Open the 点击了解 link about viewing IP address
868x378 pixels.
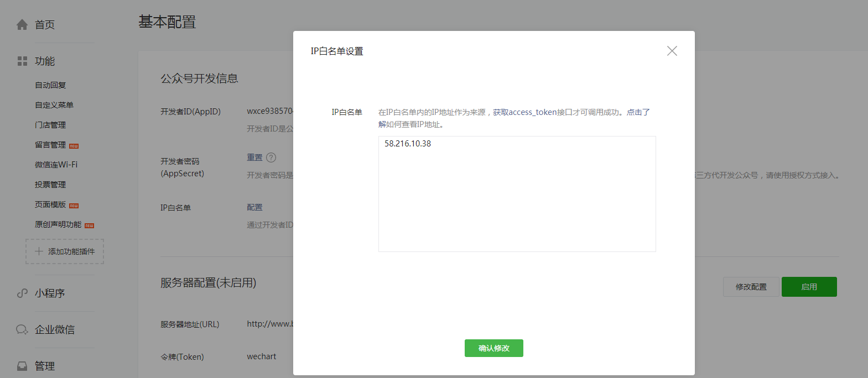pyautogui.click(x=638, y=112)
